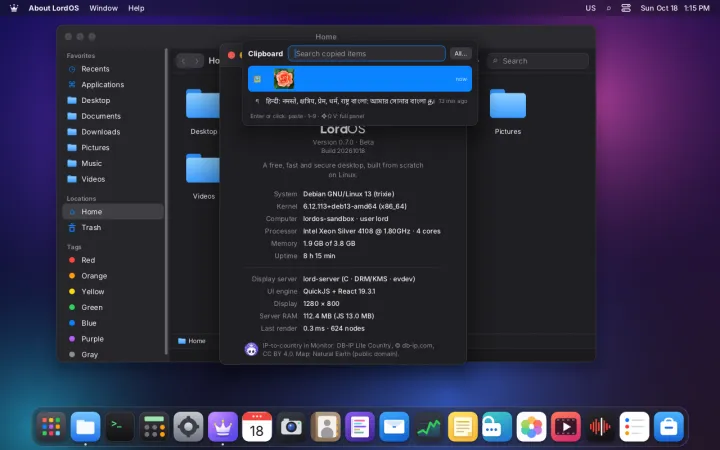Open the Reminders list dock icon
Screen dimensions: 720x450
(x=634, y=427)
